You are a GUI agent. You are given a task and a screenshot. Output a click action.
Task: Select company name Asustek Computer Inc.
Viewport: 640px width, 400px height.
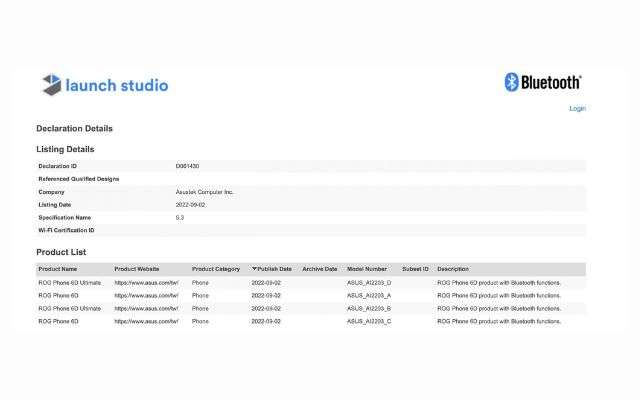pos(204,192)
